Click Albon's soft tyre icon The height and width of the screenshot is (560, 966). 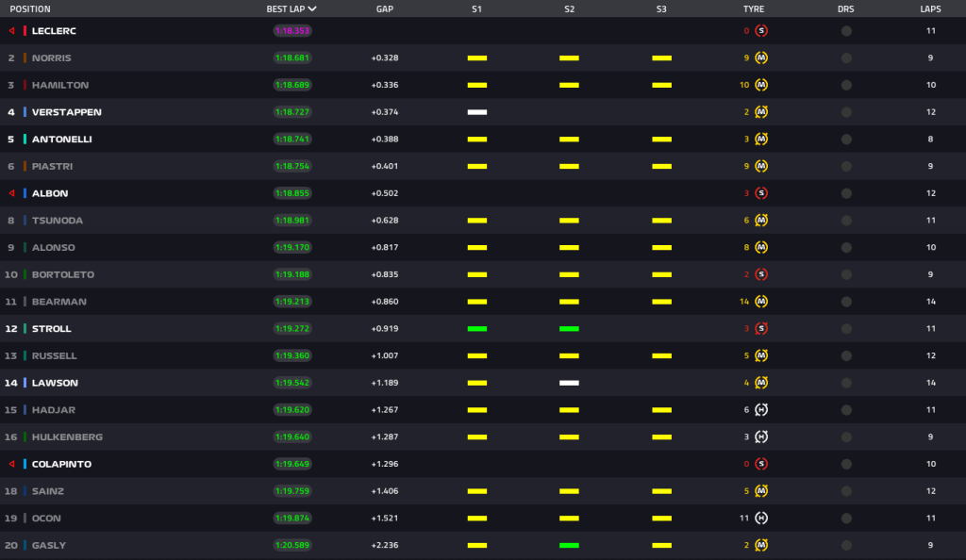(x=761, y=193)
